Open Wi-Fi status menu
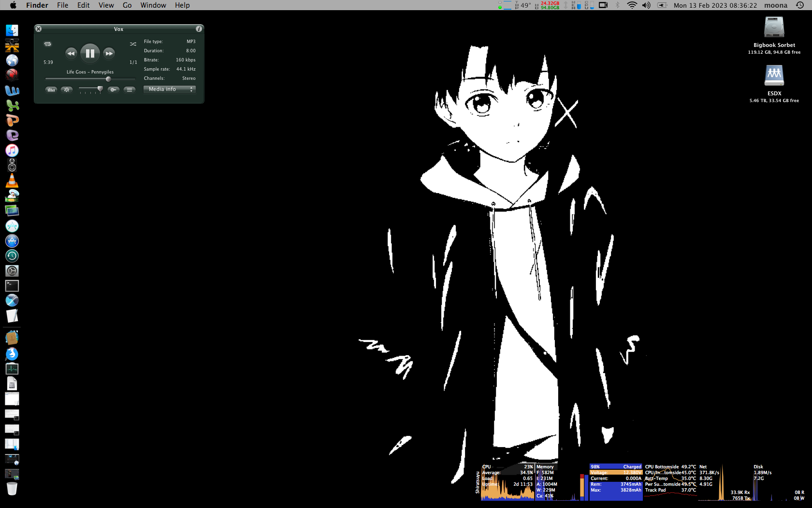Viewport: 812px width, 508px height. pyautogui.click(x=632, y=5)
